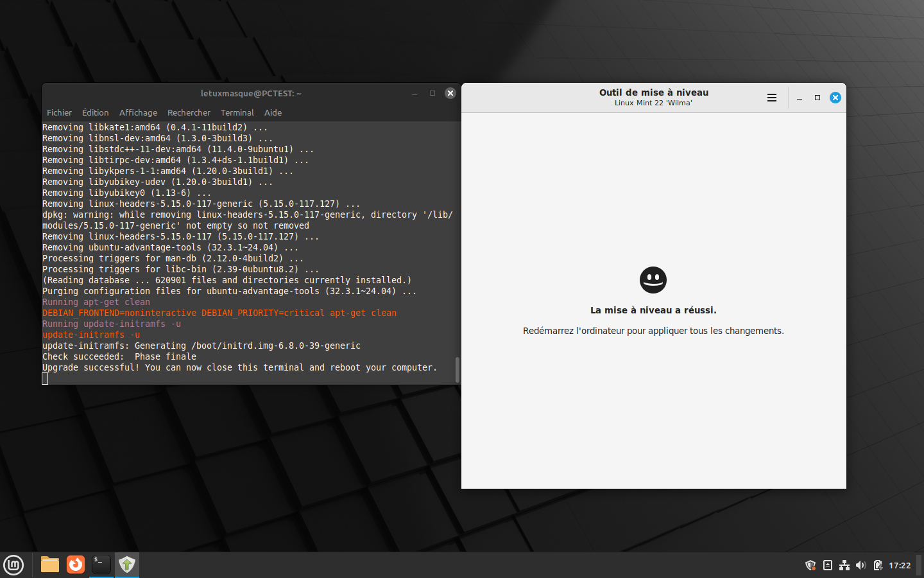Open the removable drives tray icon

[828, 565]
